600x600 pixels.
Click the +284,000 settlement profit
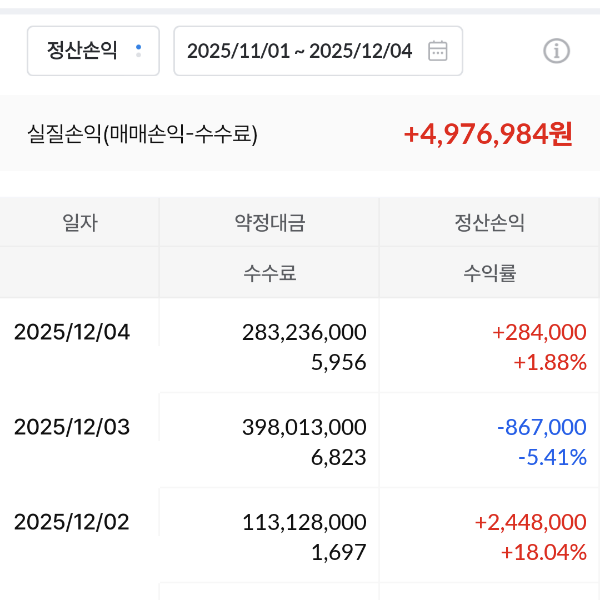539,332
